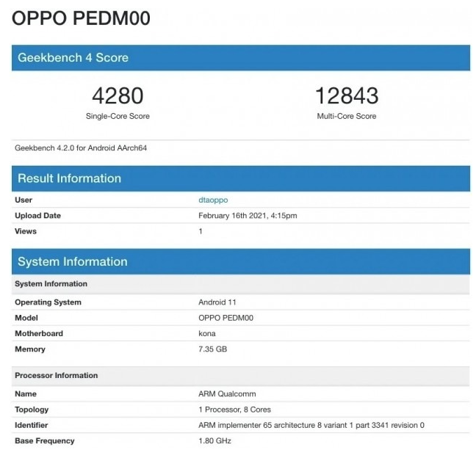Click the upload date February 16th 2021
Viewport: 476px width, 458px height.
pos(248,216)
